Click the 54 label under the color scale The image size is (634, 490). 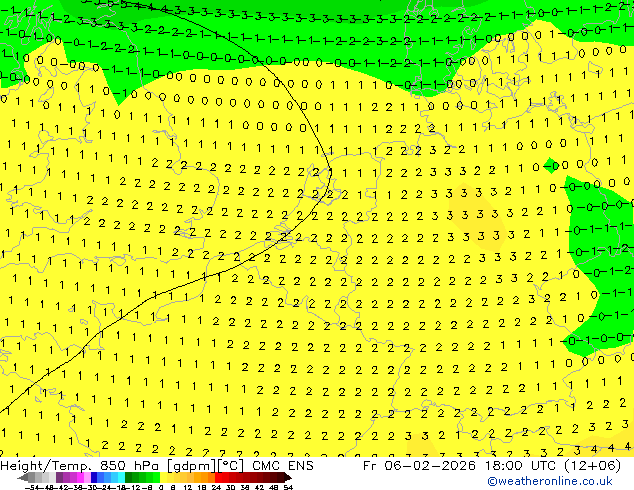(x=288, y=488)
